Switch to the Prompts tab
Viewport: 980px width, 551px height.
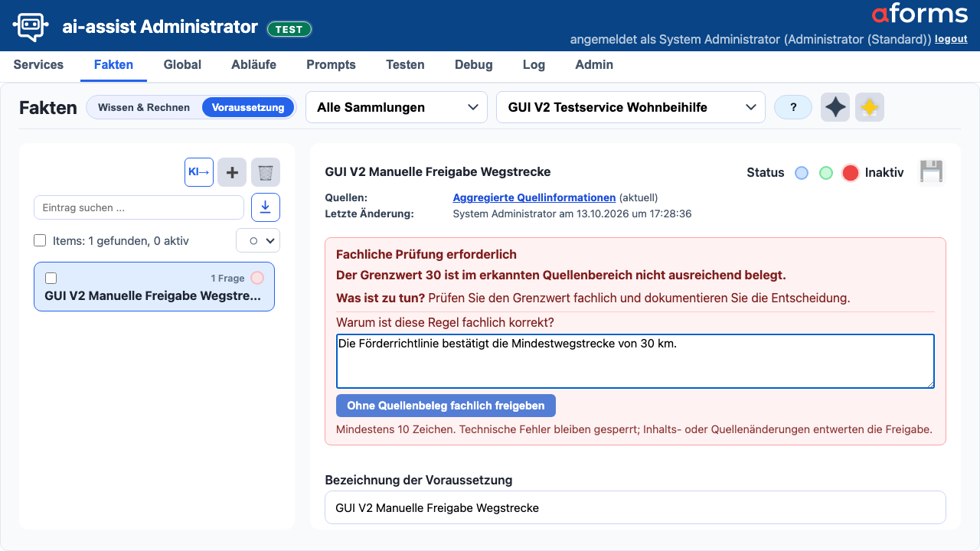331,65
